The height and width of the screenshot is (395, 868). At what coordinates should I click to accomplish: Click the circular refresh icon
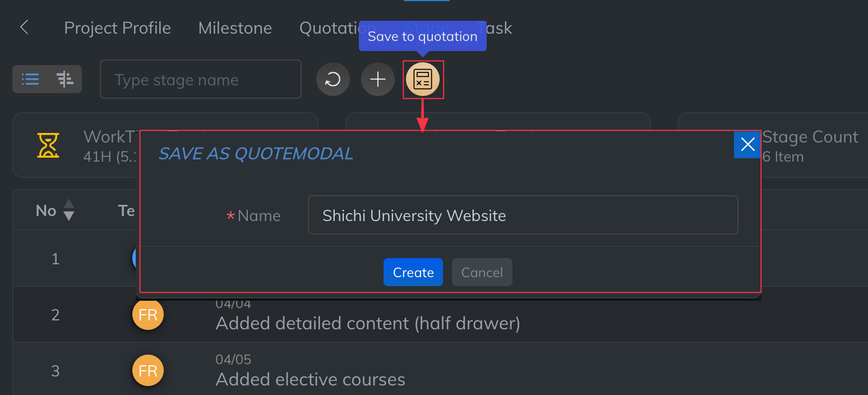(x=333, y=80)
